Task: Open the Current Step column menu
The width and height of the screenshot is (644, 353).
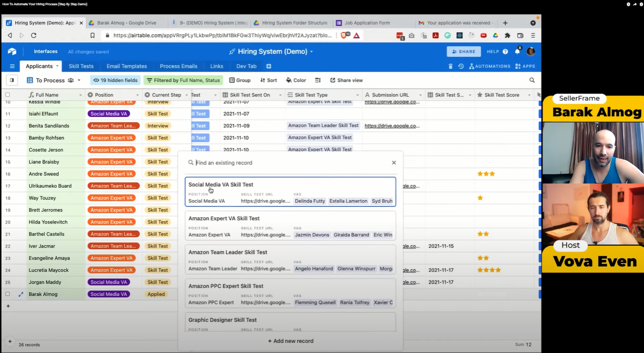Action: (186, 95)
